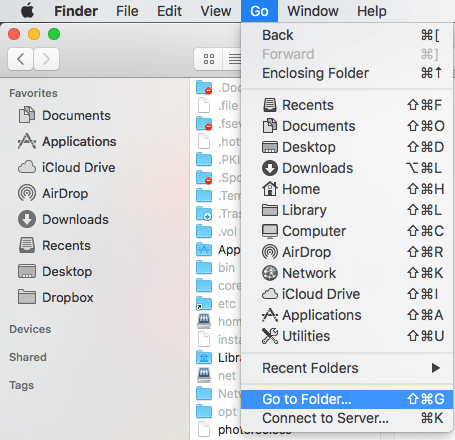Switch to list view

(233, 59)
